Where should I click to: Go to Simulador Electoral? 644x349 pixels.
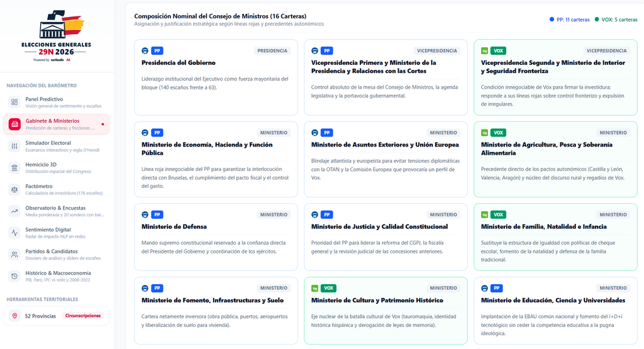[x=56, y=146]
